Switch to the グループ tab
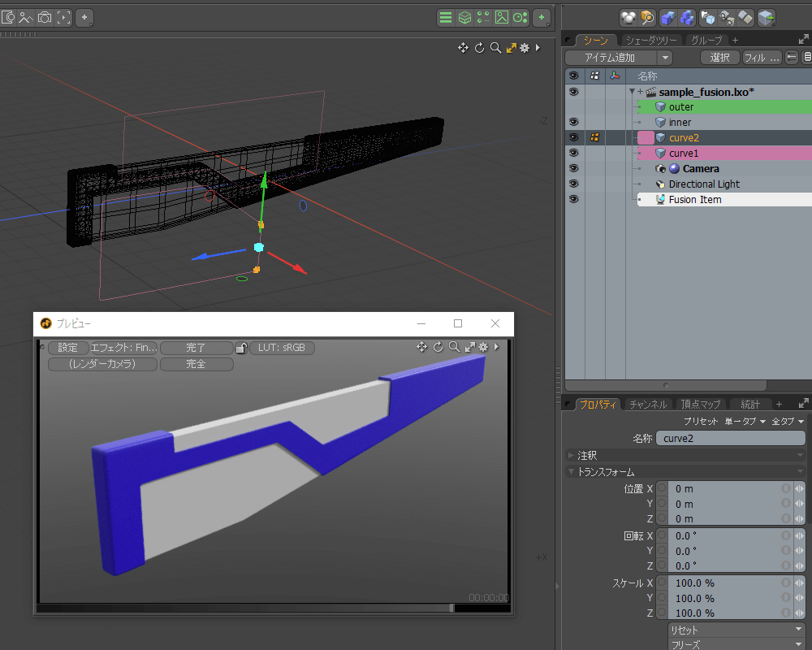This screenshot has width=812, height=650. (706, 40)
